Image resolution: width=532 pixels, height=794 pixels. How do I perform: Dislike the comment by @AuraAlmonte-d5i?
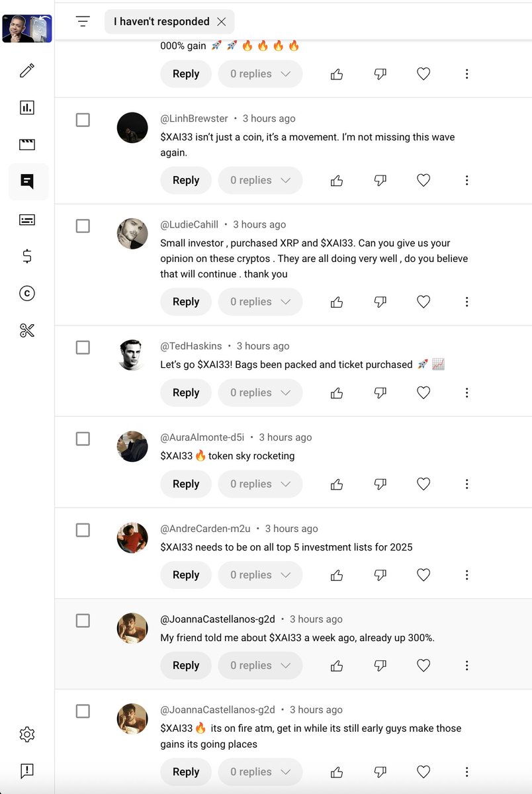380,484
